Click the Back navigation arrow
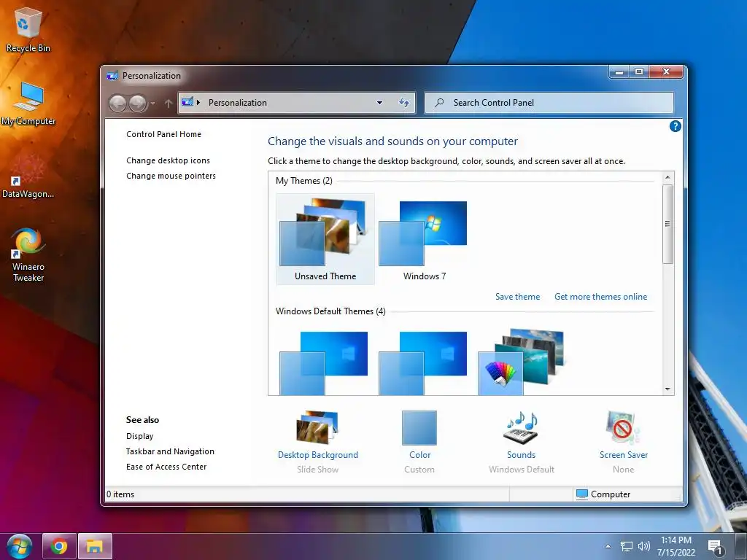Screen dimensions: 747x560 [117, 103]
